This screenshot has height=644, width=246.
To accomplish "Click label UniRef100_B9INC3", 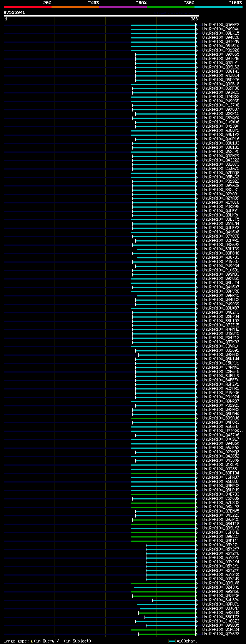I will 221,92.
